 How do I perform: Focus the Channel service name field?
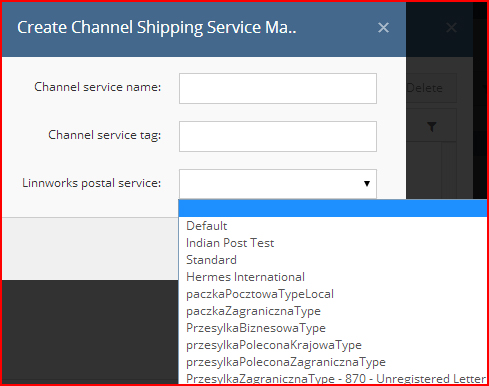tap(278, 88)
